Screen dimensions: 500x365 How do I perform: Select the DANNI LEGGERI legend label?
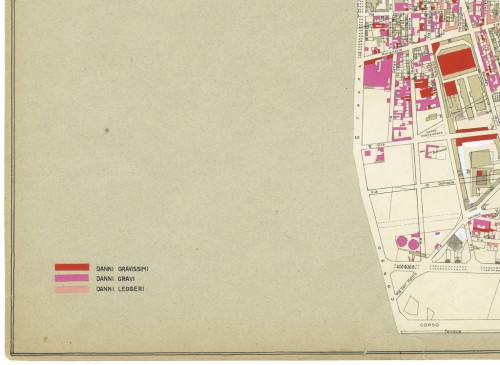click(120, 289)
